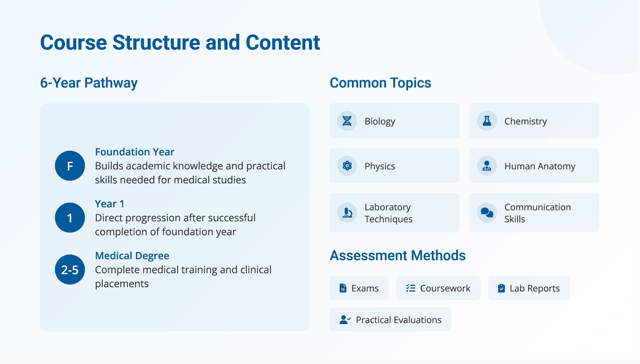Image resolution: width=640 pixels, height=364 pixels.
Task: Click the Practical Evaluations user-check icon
Action: tap(345, 320)
